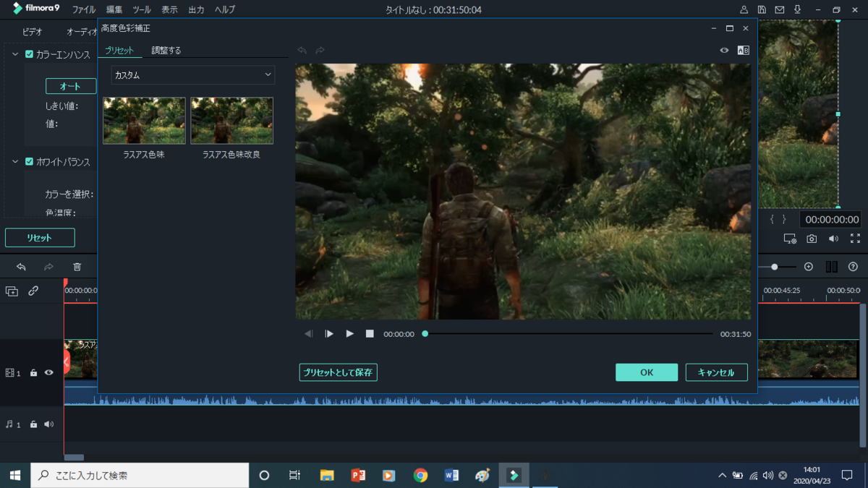Open PowerPoint from the taskbar
This screenshot has width=868, height=488.
(x=358, y=475)
